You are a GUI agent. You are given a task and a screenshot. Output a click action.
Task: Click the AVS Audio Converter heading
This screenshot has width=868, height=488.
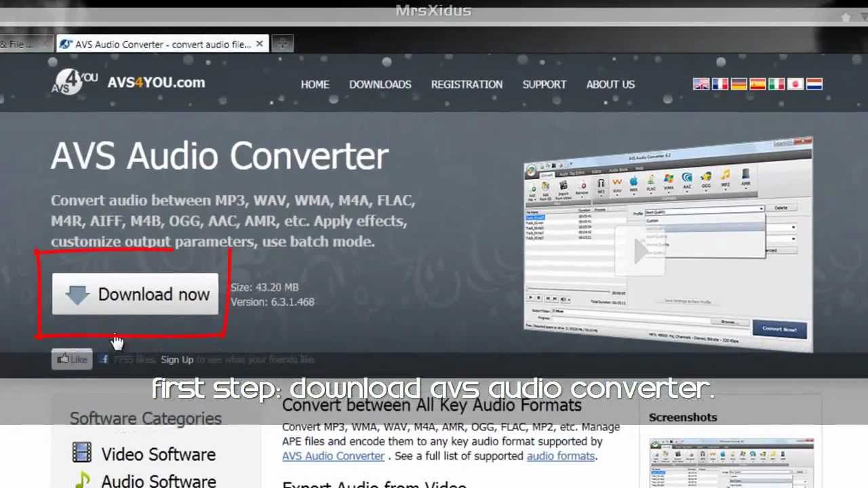tap(220, 156)
